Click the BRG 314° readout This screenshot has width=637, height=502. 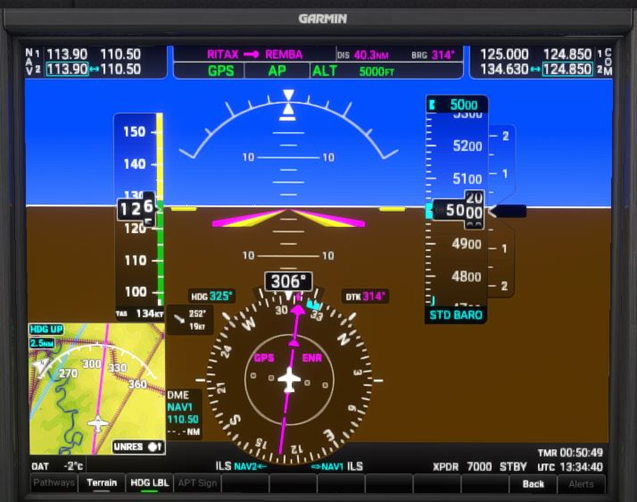433,55
